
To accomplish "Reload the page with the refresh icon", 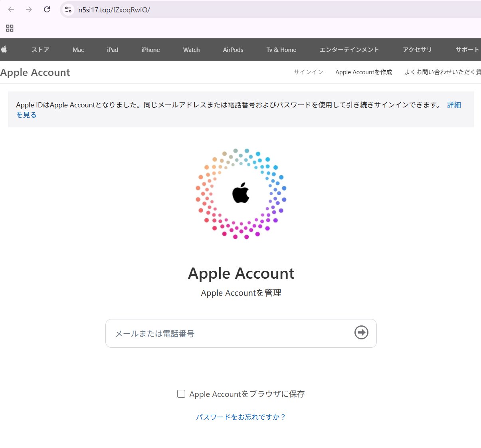I will [x=47, y=10].
